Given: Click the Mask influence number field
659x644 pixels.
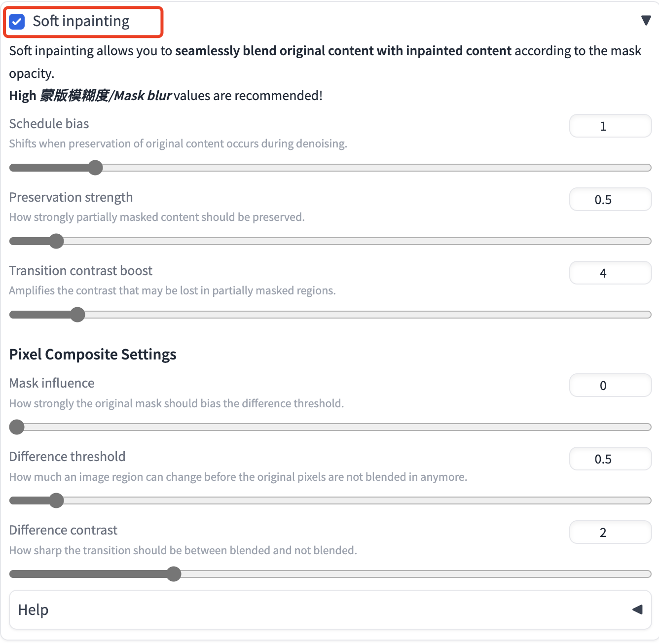Looking at the screenshot, I should [x=611, y=386].
